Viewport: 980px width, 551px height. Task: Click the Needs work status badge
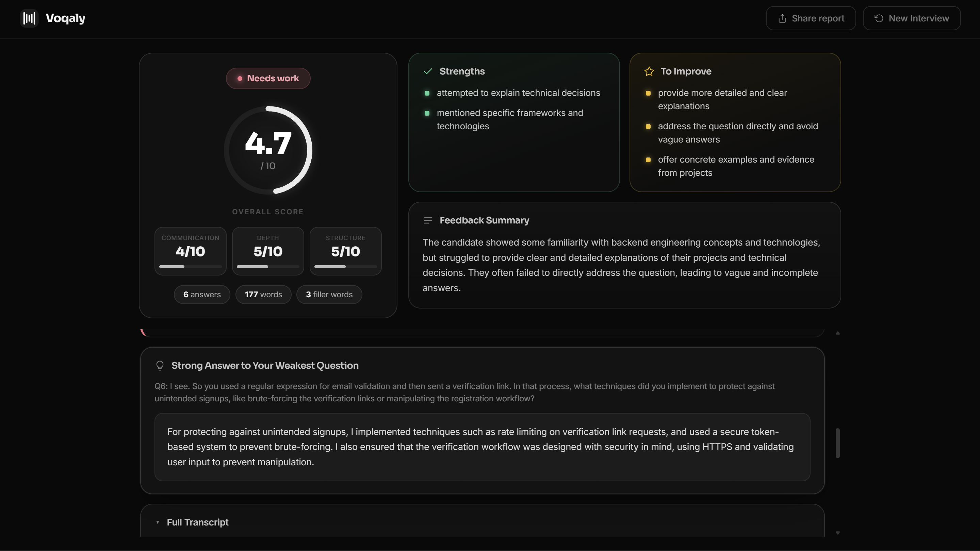pyautogui.click(x=268, y=78)
